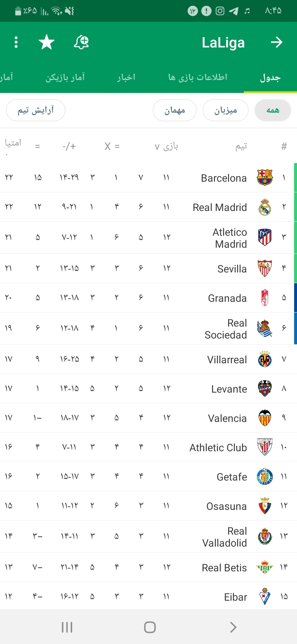Tap the Android recent apps button
The width and height of the screenshot is (297, 644).
(67, 627)
